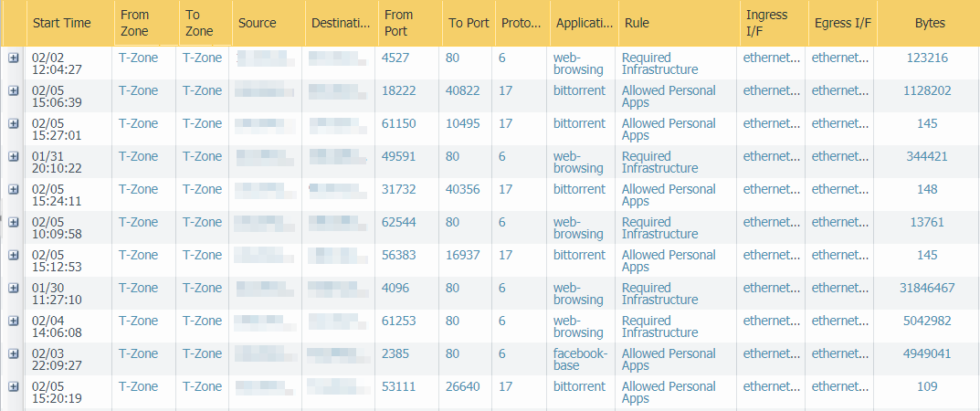Viewport: 980px width, 411px height.
Task: Click the Rule column header
Action: (x=638, y=23)
